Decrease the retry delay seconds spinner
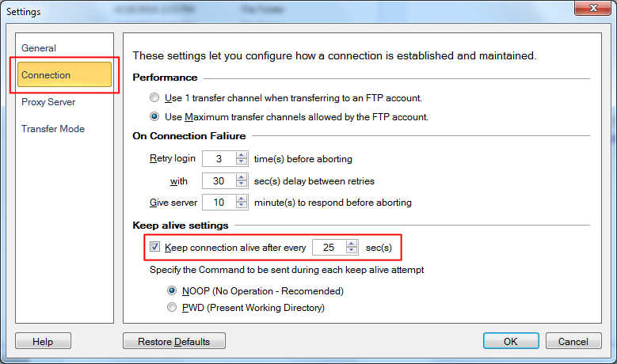The image size is (617, 364). (x=242, y=184)
